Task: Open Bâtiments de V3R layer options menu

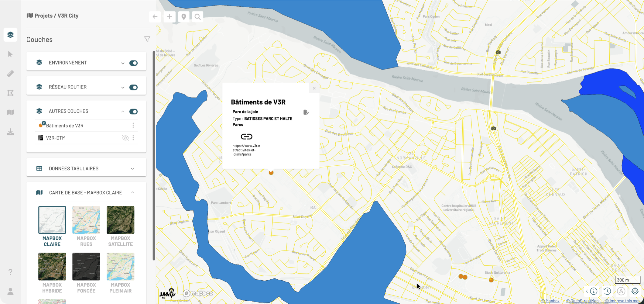Action: tap(133, 126)
